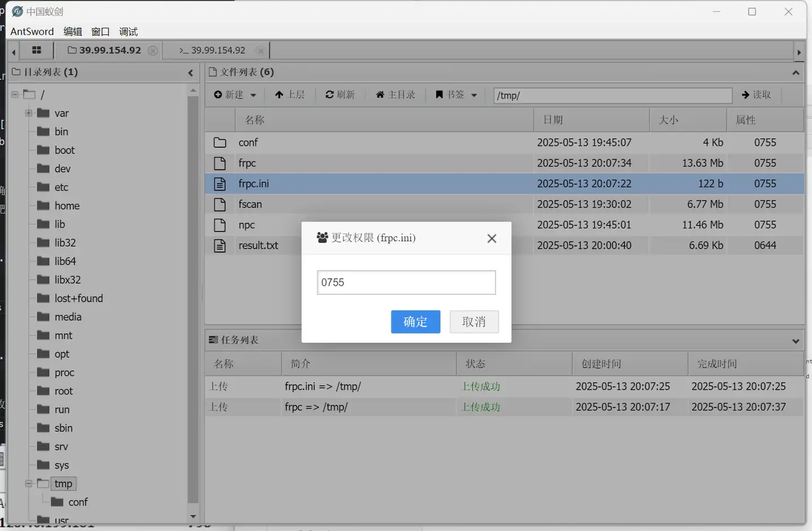This screenshot has height=531, width=812.
Task: Open the lost+found folder in tree
Action: (x=79, y=299)
